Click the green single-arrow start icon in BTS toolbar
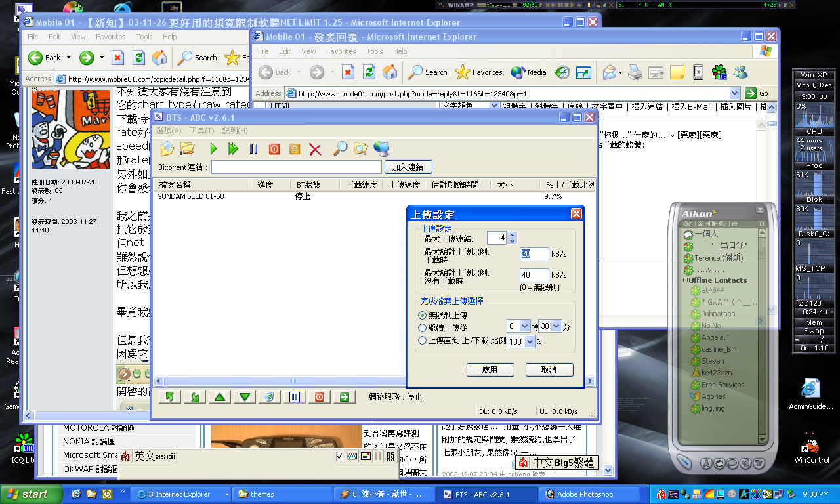Screen dimensions: 840x504 (x=213, y=149)
